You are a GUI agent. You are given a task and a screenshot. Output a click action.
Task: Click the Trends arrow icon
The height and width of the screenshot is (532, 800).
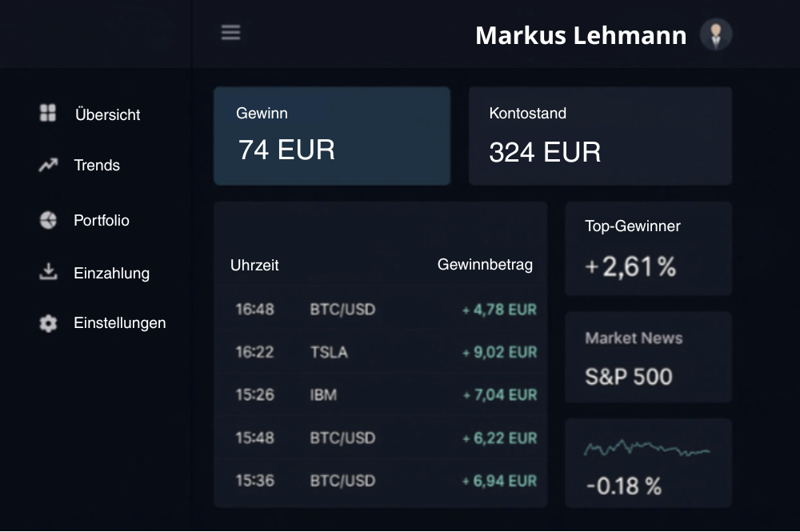pos(48,166)
